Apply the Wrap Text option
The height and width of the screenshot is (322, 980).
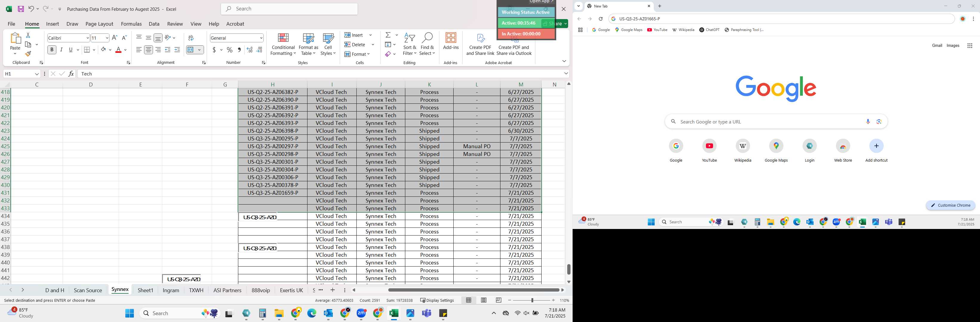(191, 38)
